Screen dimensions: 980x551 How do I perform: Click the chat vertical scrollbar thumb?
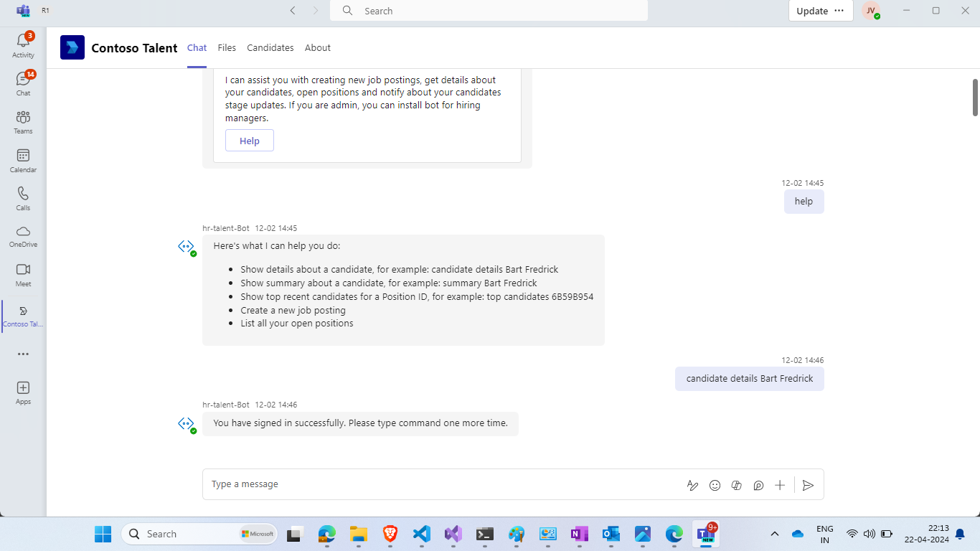[976, 96]
